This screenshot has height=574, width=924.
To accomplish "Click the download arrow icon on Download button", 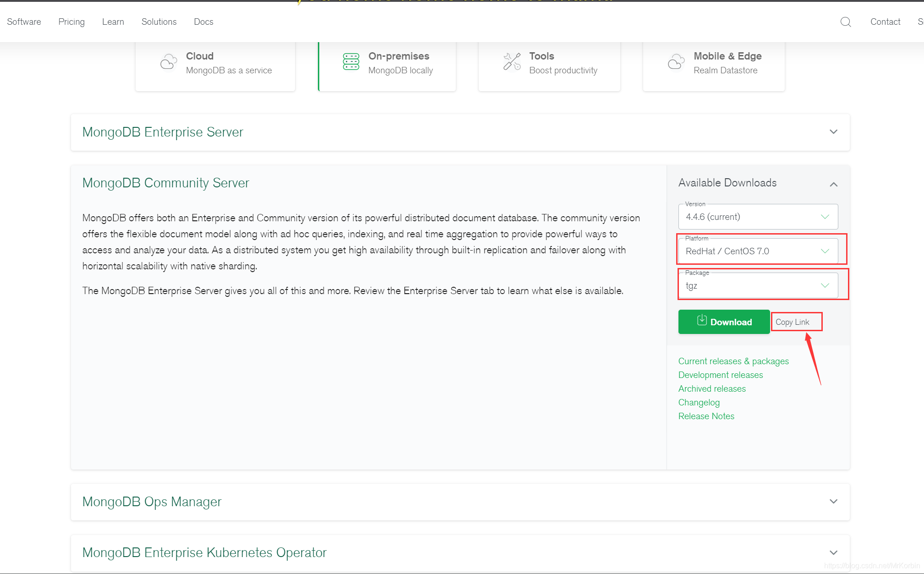I will click(702, 320).
